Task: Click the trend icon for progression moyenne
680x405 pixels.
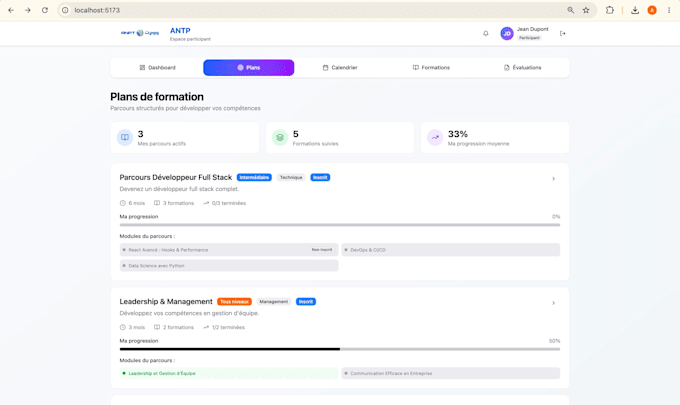Action: click(x=435, y=137)
